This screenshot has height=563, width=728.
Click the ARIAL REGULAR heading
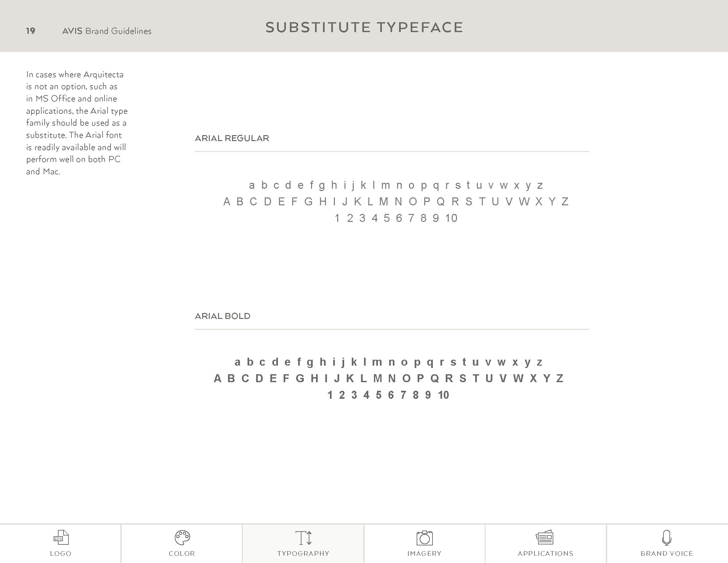click(232, 138)
